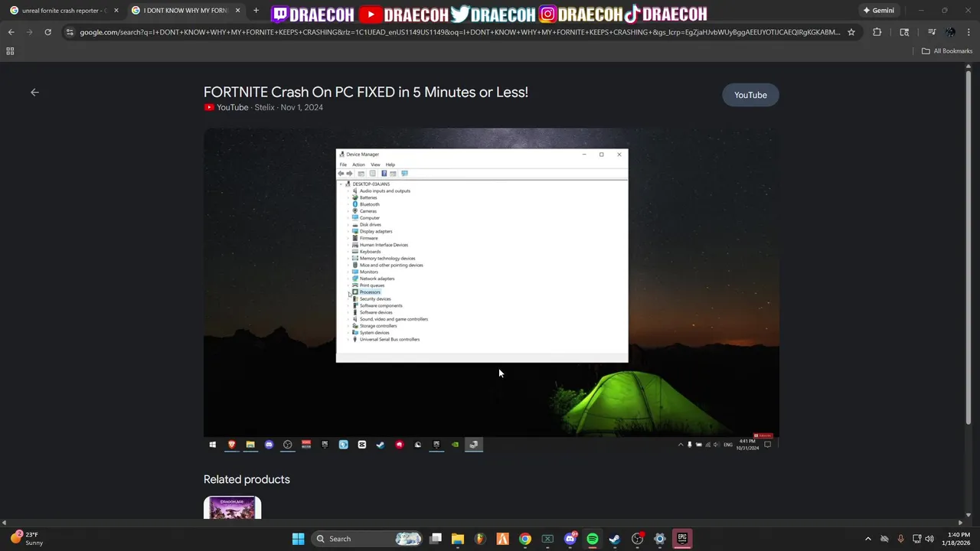
Task: Open site information icon beside the URL
Action: (x=70, y=32)
